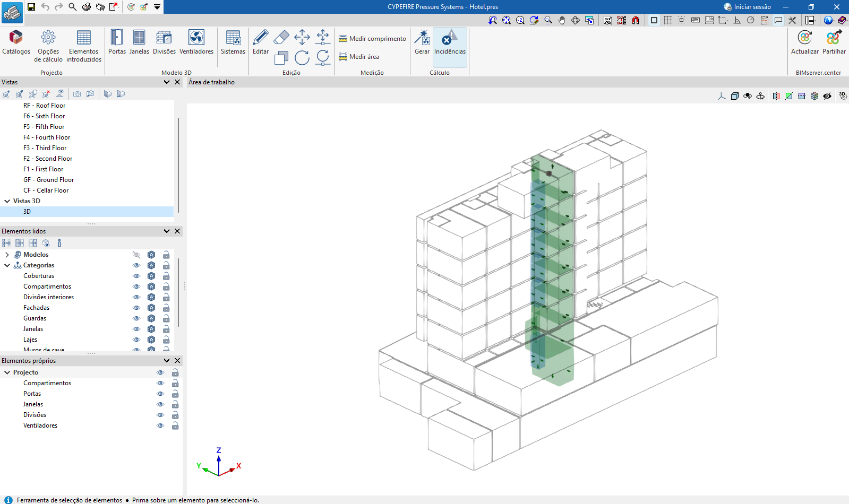The width and height of the screenshot is (849, 504).
Task: Collapse the Vistas 3D tree node
Action: tap(7, 201)
